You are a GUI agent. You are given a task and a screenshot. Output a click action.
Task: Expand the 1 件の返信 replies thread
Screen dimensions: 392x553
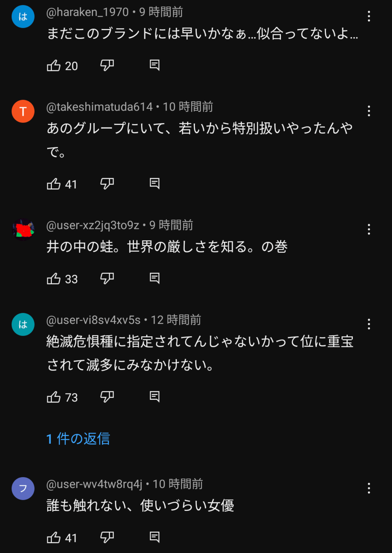click(x=78, y=439)
